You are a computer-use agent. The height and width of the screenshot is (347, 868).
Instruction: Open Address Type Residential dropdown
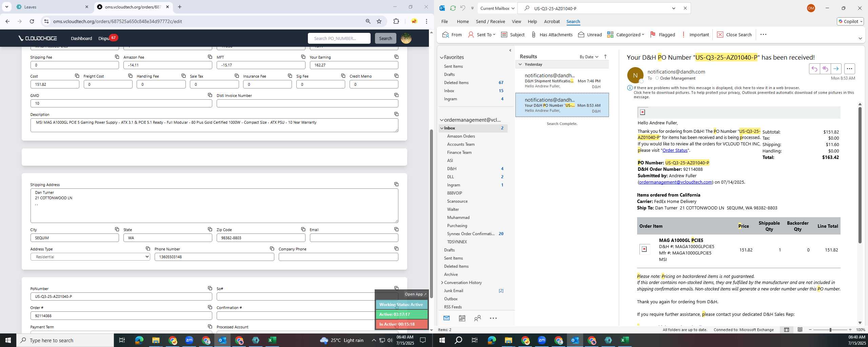tap(90, 257)
